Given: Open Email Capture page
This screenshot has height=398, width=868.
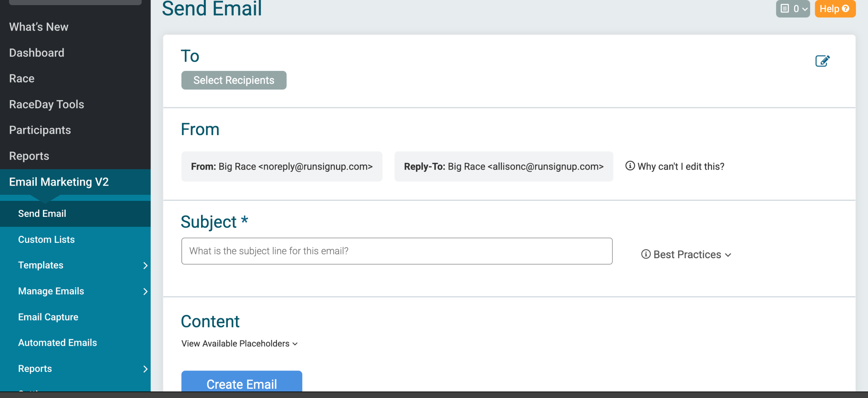Looking at the screenshot, I should 48,317.
